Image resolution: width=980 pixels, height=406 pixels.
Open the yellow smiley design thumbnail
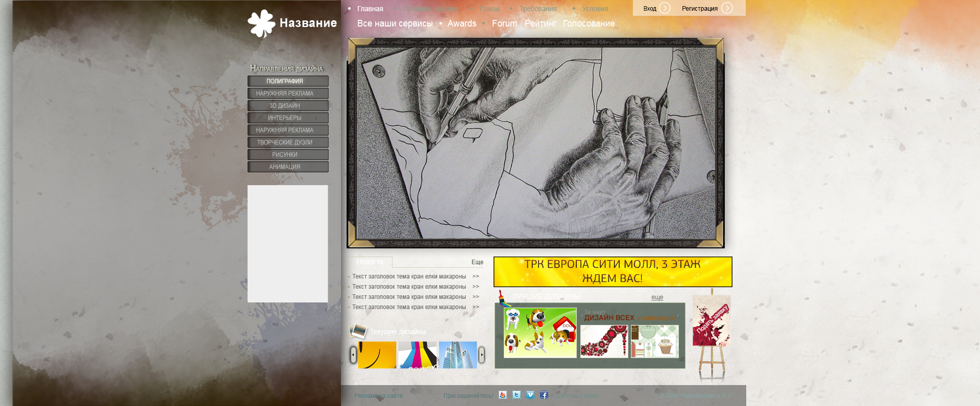(x=377, y=355)
